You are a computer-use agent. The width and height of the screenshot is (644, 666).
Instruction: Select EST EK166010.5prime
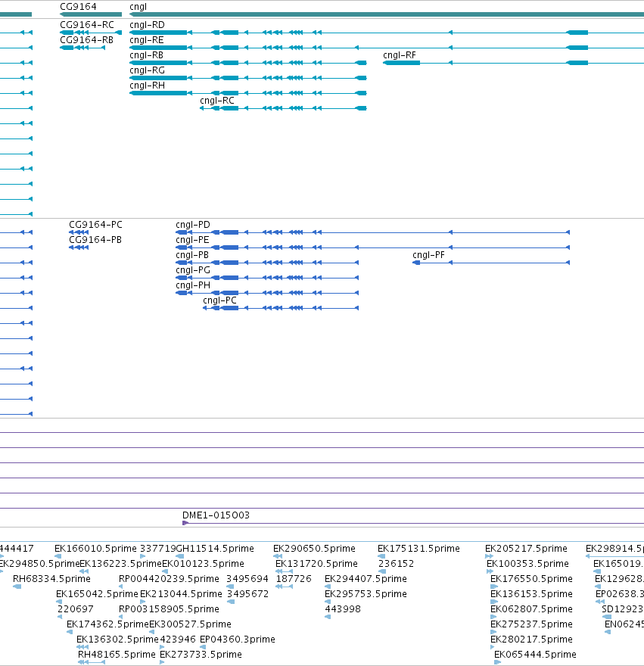(95, 549)
